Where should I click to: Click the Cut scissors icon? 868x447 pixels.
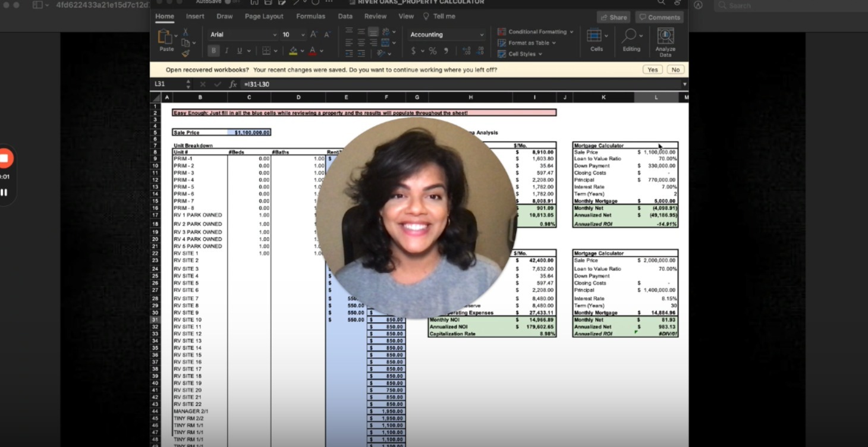185,32
